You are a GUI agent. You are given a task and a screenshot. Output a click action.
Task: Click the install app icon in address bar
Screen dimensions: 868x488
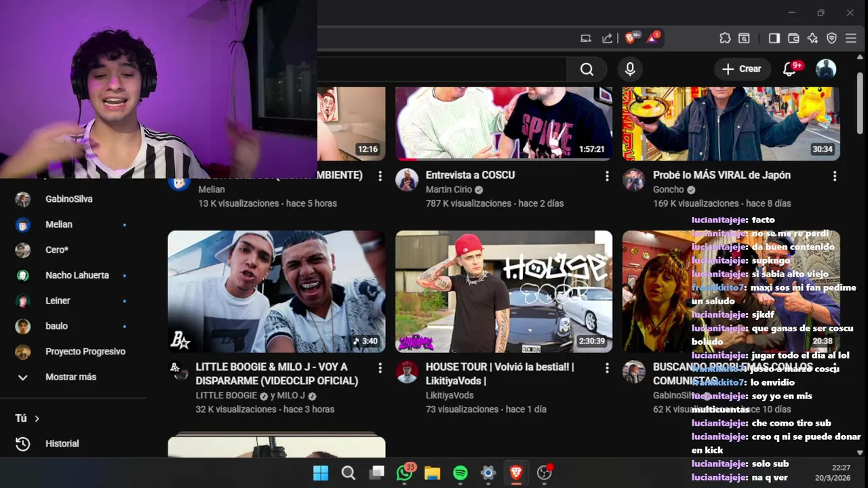click(586, 39)
